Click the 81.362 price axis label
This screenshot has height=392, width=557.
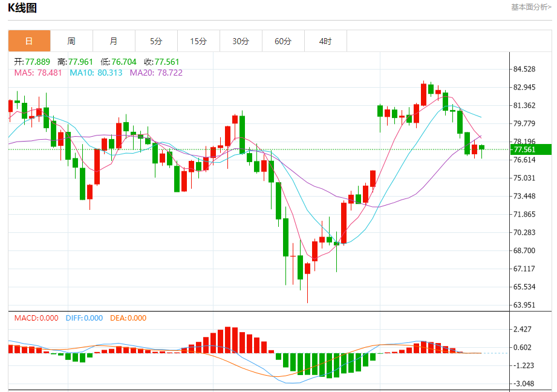[x=524, y=105]
